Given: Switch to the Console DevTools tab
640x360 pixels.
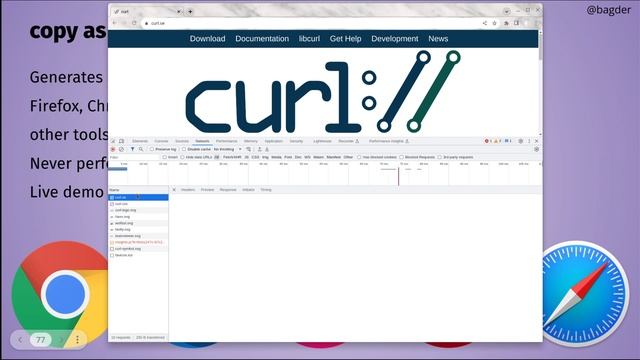Looking at the screenshot, I should click(161, 141).
